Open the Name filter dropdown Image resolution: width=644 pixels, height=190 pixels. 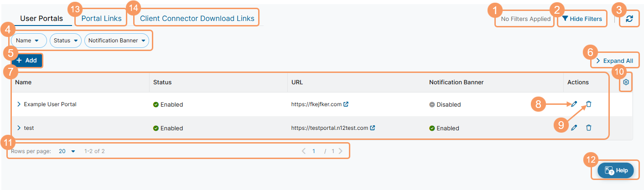click(x=29, y=41)
